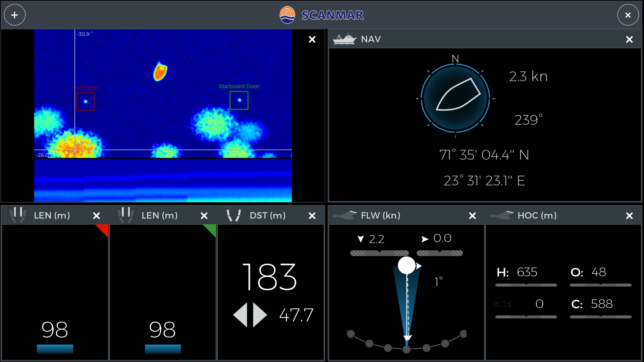Image resolution: width=644 pixels, height=362 pixels.
Task: Close the DST (m) panel
Action: click(x=312, y=216)
